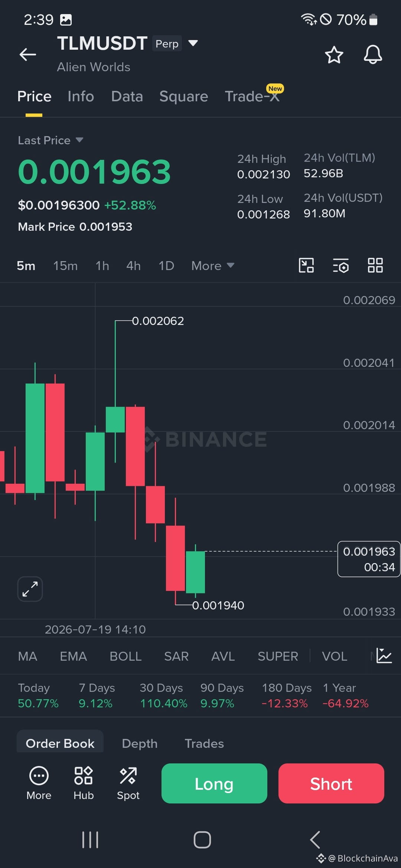This screenshot has height=868, width=401.
Task: Toggle the AVL indicator
Action: point(223,656)
